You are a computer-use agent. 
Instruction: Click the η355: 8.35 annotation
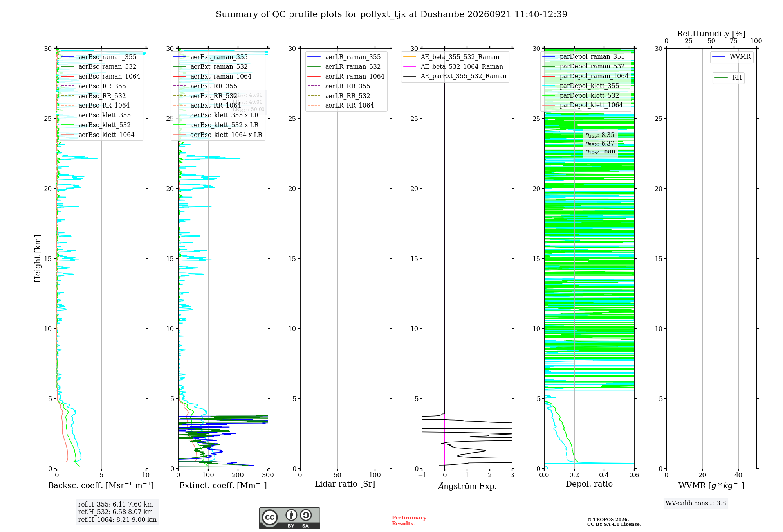click(600, 135)
